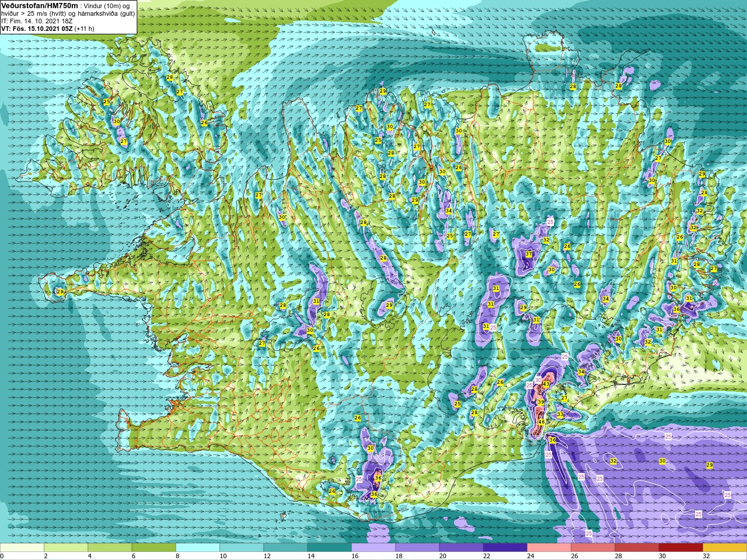The image size is (747, 560).
Task: Click the 20–22 violet swatch on color scale
Action: [x=461, y=548]
